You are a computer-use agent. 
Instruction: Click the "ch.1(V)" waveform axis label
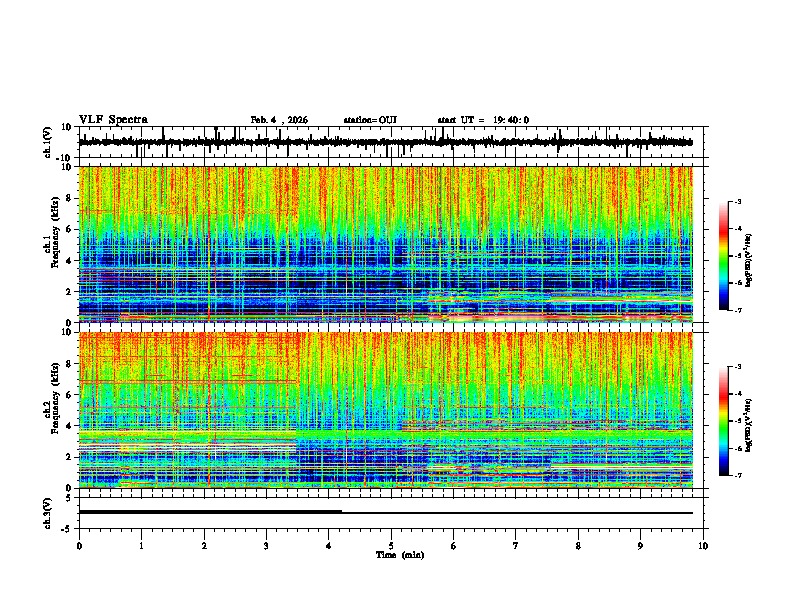pyautogui.click(x=48, y=142)
